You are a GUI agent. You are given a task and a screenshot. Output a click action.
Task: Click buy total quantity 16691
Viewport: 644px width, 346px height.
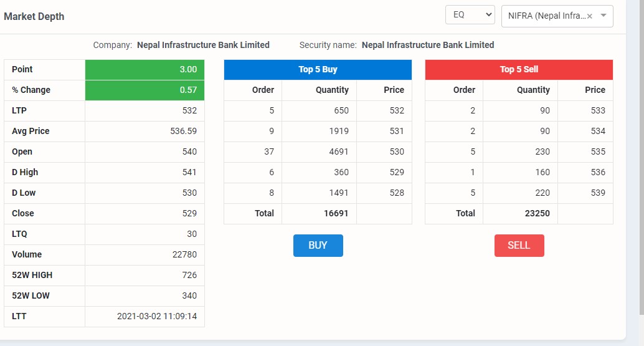pyautogui.click(x=336, y=213)
